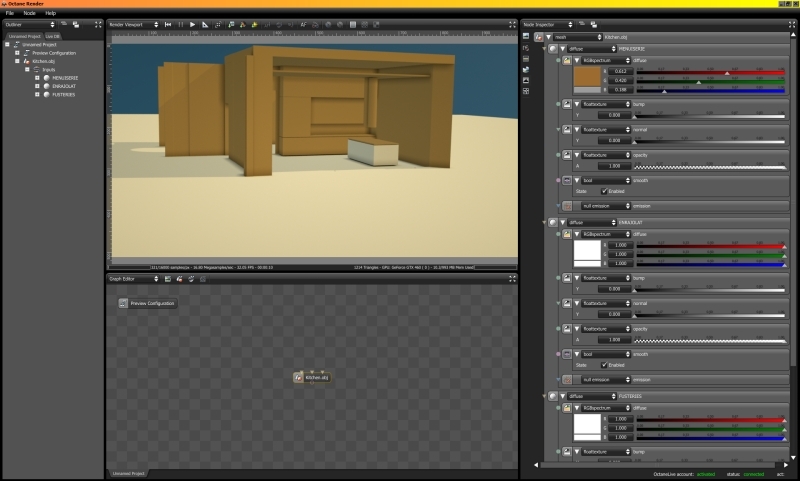Viewport: 800px width, 481px height.
Task: Open the diffuse material type dropdown for EMAIXOLAT
Action: (592, 222)
